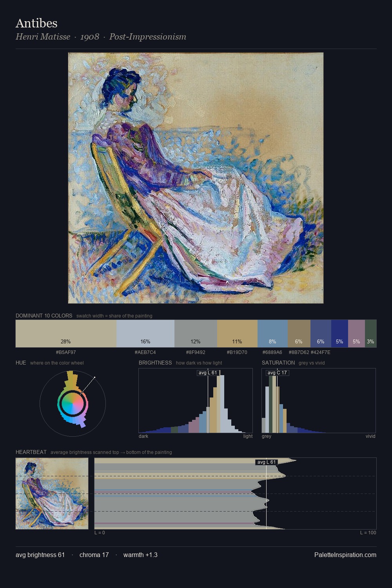Image resolution: width=392 pixels, height=588 pixels.
Task: Click the hue color wheel center
Action: (x=73, y=403)
